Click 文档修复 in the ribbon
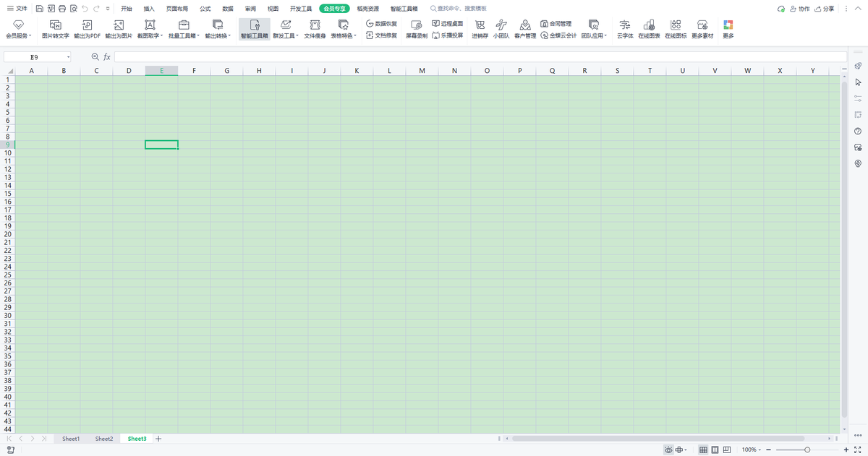Viewport: 868px width, 456px height. point(381,35)
